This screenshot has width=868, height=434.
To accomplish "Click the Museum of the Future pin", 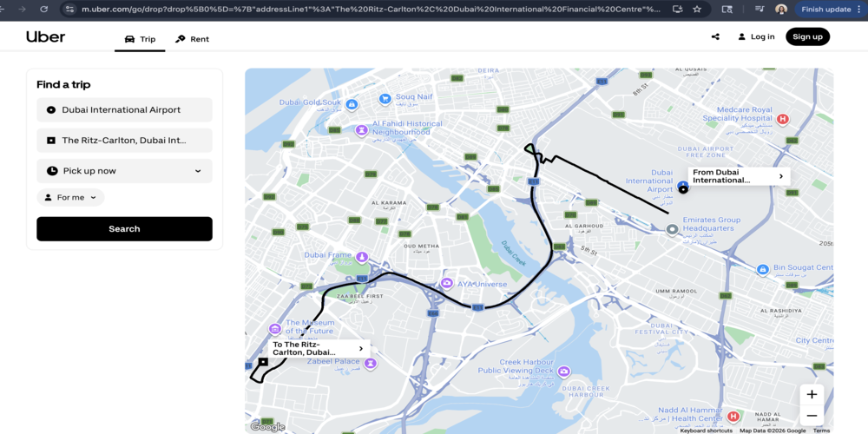I will coord(274,329).
